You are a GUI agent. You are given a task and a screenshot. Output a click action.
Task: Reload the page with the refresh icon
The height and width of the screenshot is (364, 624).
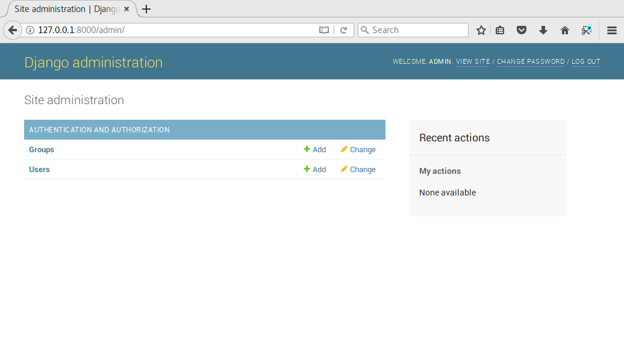pos(343,30)
